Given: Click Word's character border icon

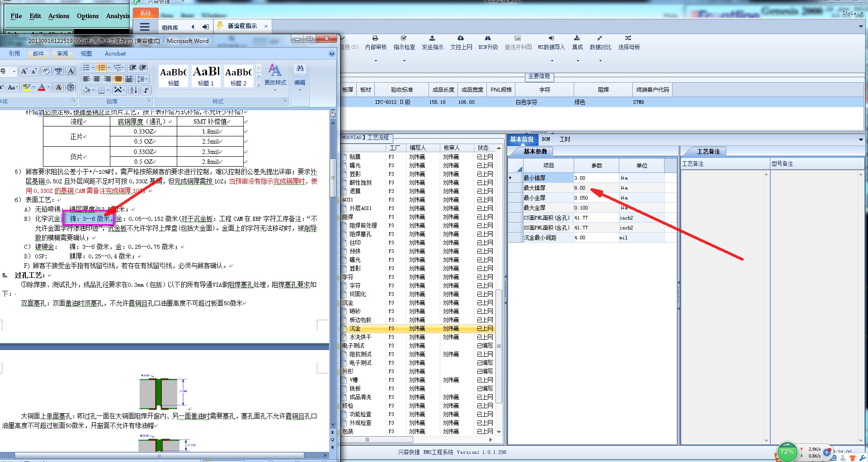Looking at the screenshot, I should click(71, 71).
